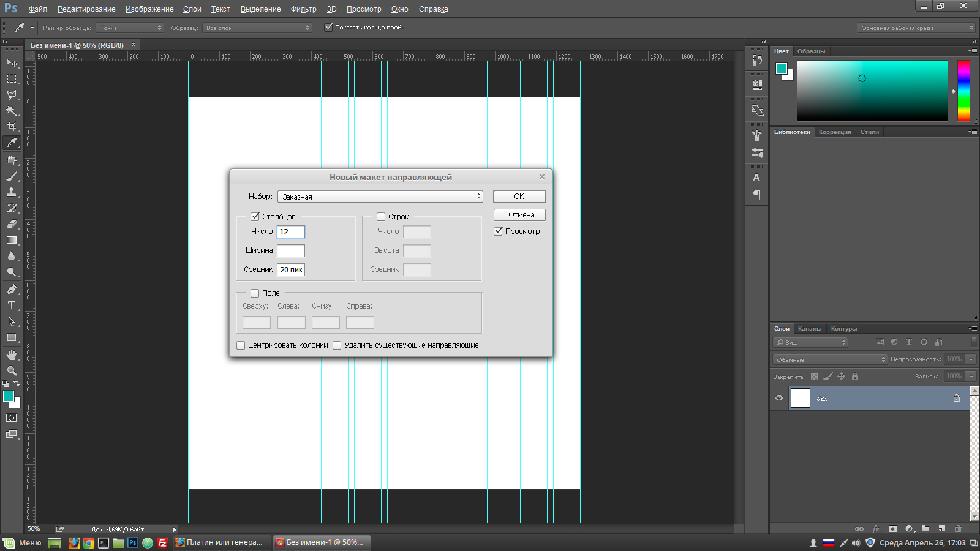Open the Образец Все слои dropdown
This screenshot has height=551, width=980.
[x=257, y=28]
